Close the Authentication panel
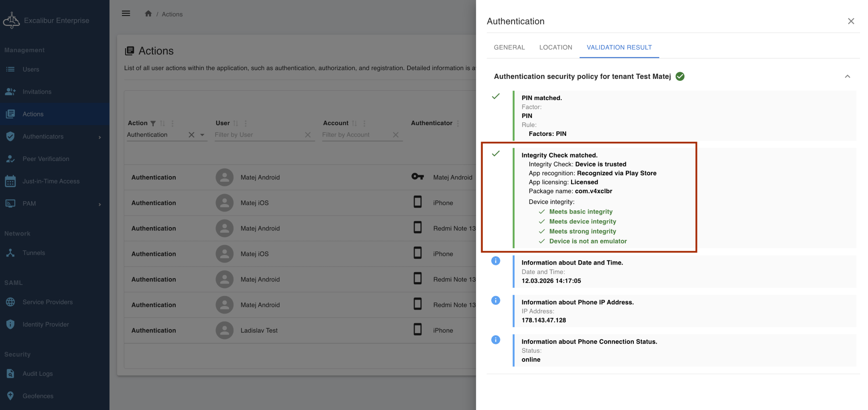This screenshot has height=410, width=868. (851, 21)
